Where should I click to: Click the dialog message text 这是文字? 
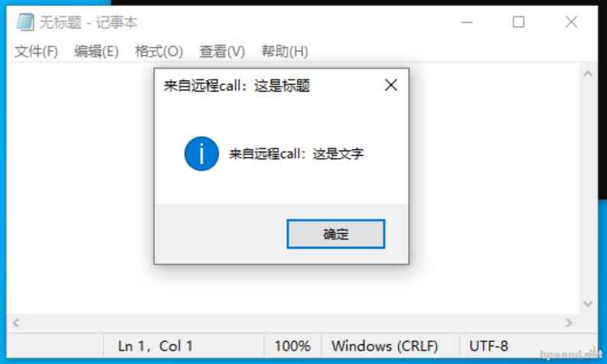(x=338, y=154)
